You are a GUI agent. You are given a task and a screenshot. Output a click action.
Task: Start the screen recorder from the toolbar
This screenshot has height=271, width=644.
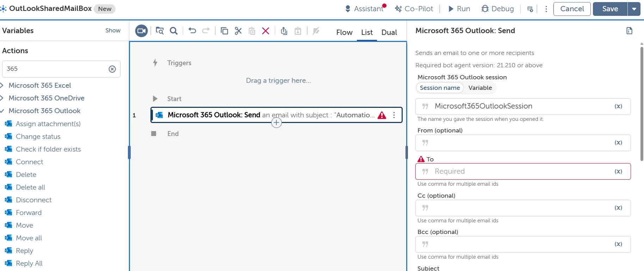[142, 31]
